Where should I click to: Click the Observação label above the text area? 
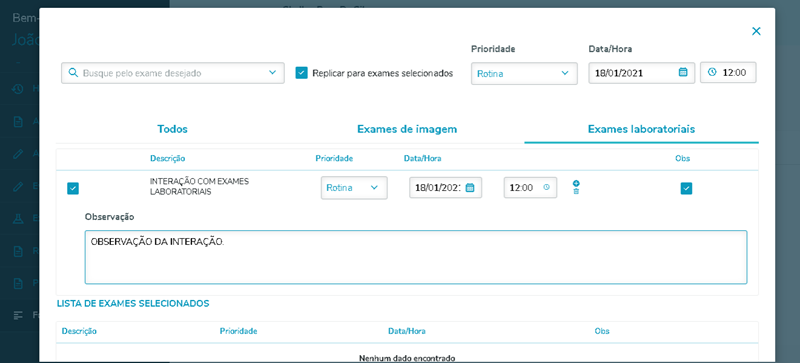click(x=109, y=217)
